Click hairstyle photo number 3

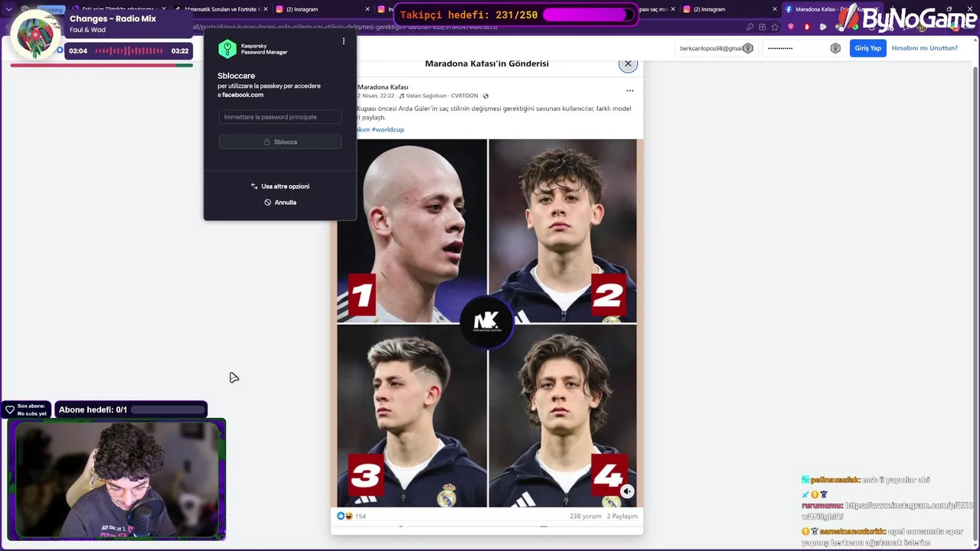pyautogui.click(x=412, y=416)
